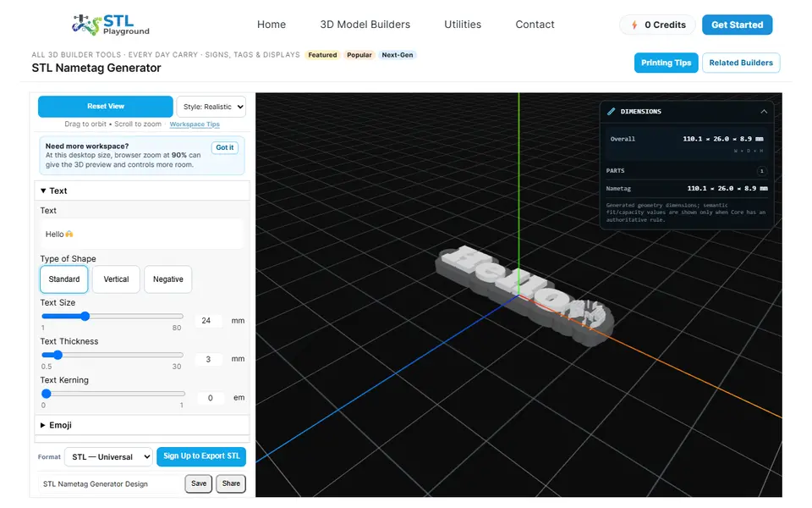This screenshot has height=508, width=812.
Task: Click the Text Size slider handle
Action: 85,316
